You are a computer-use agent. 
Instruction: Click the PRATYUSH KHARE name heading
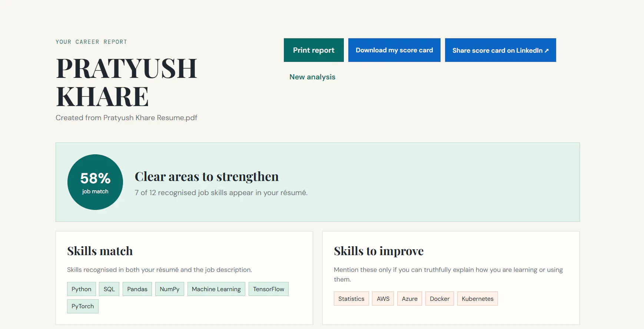pos(126,82)
